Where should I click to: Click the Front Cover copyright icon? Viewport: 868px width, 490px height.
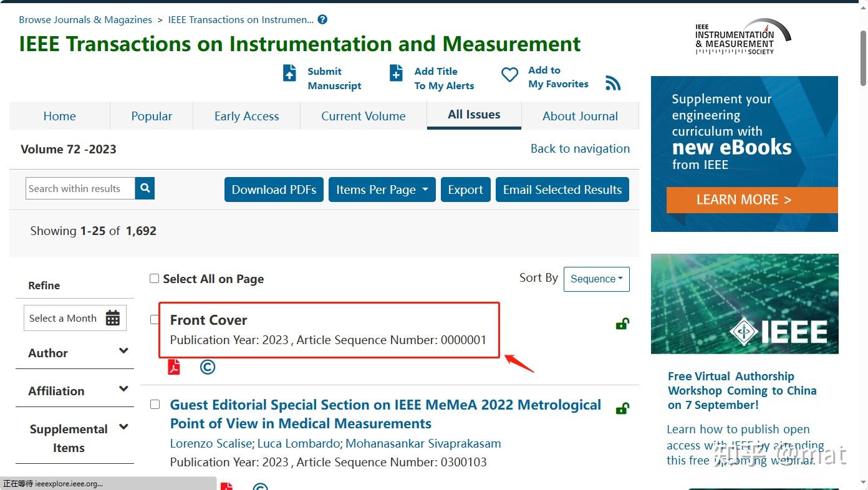point(208,367)
